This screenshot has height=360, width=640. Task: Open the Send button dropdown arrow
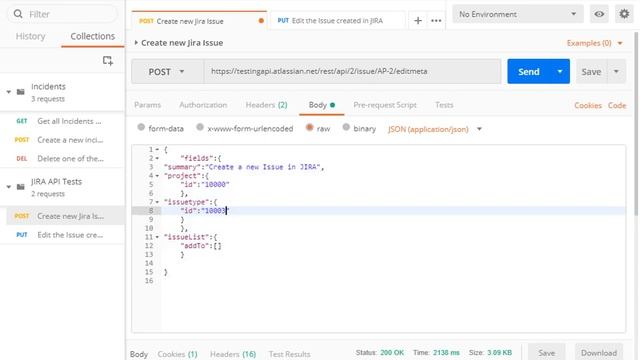click(560, 71)
